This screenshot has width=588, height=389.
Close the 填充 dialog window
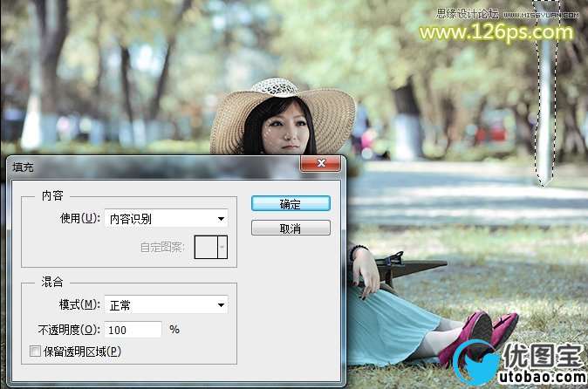321,163
